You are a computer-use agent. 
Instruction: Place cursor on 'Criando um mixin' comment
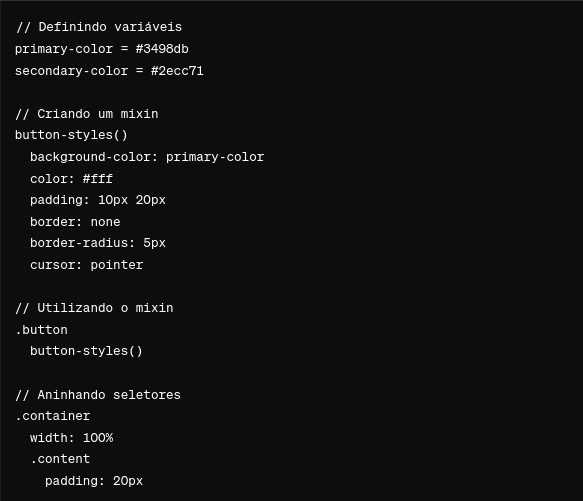(x=87, y=114)
